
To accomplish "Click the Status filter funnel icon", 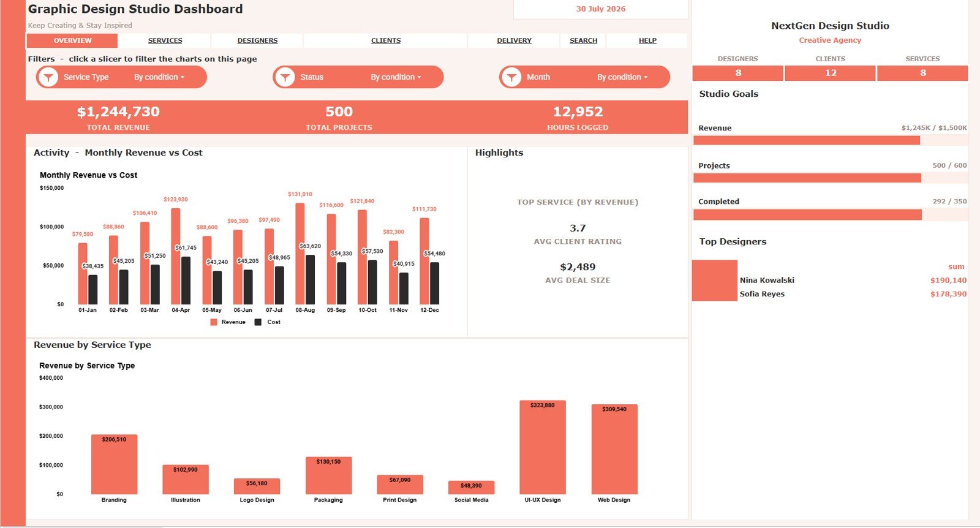I will pos(284,77).
